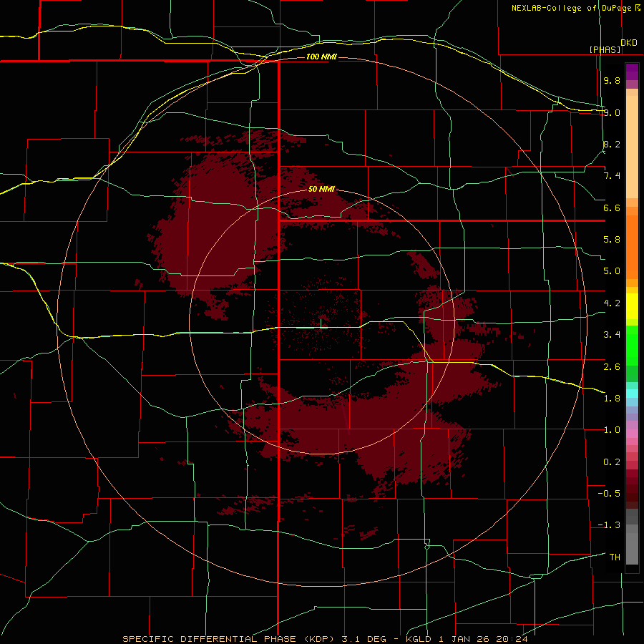This screenshot has width=644, height=644.
Task: Pick the yellow segment of the color scale
Action: pyautogui.click(x=632, y=306)
